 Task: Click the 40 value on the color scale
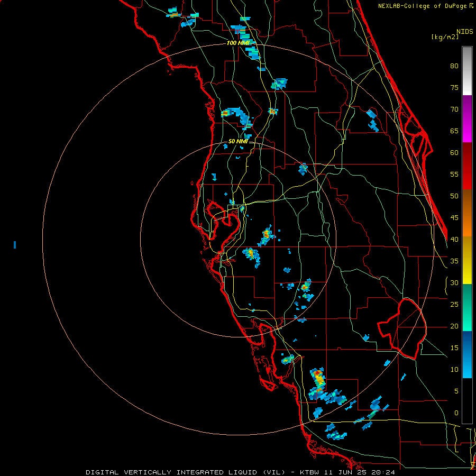click(454, 239)
